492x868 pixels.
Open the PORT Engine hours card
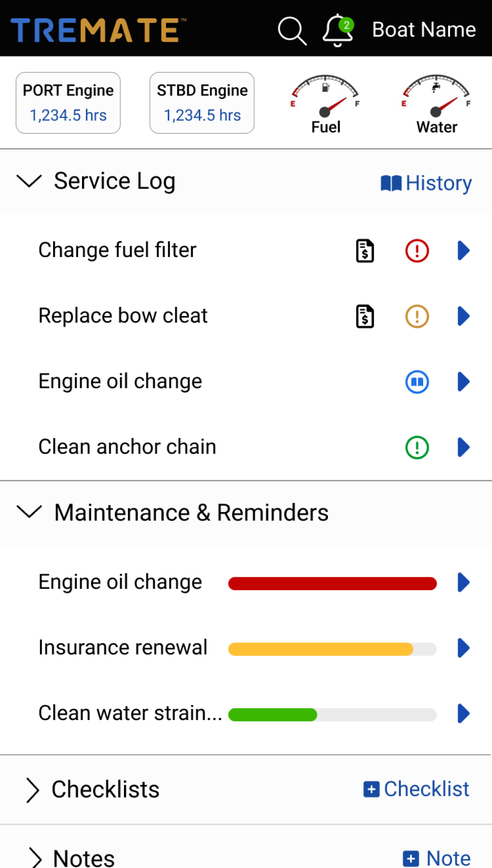point(68,103)
